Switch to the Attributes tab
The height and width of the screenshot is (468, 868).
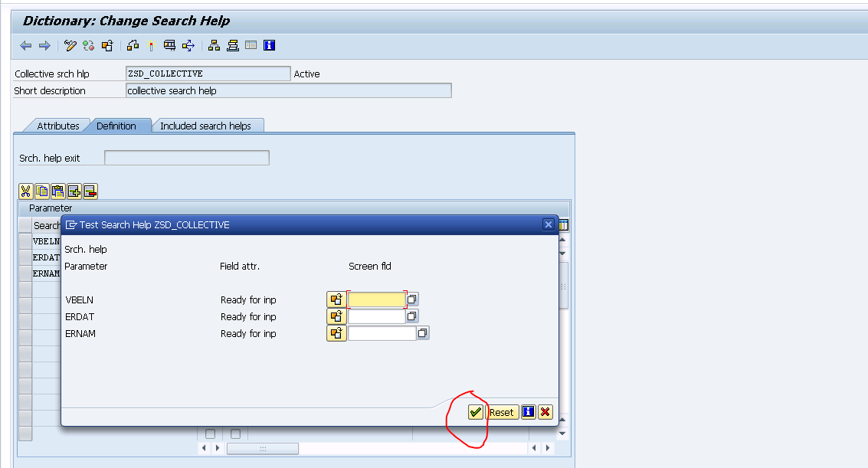tap(58, 125)
